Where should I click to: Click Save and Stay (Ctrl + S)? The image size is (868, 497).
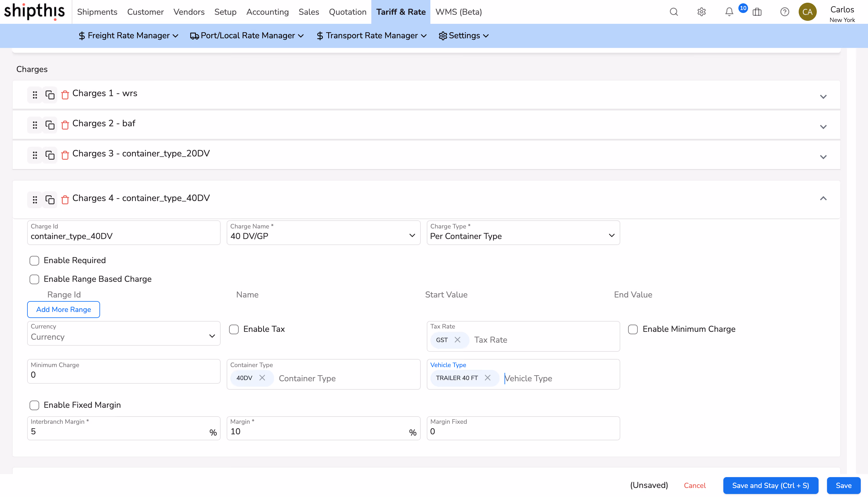[x=770, y=485]
